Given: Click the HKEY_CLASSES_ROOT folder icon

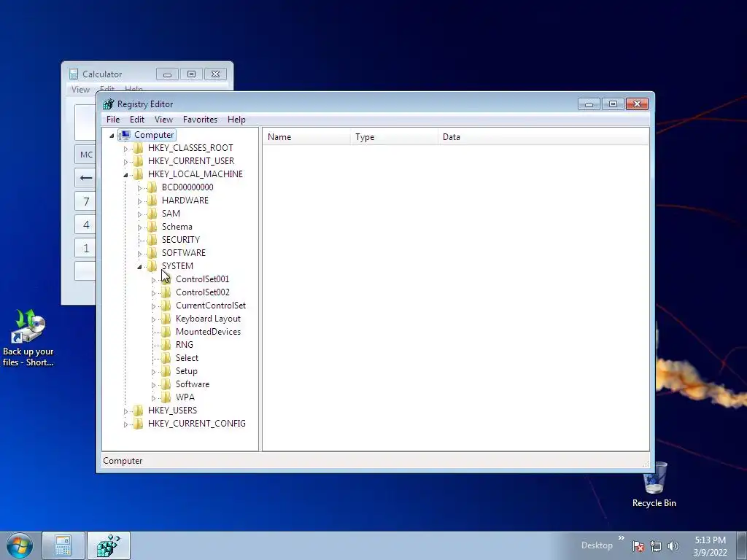Looking at the screenshot, I should click(138, 148).
